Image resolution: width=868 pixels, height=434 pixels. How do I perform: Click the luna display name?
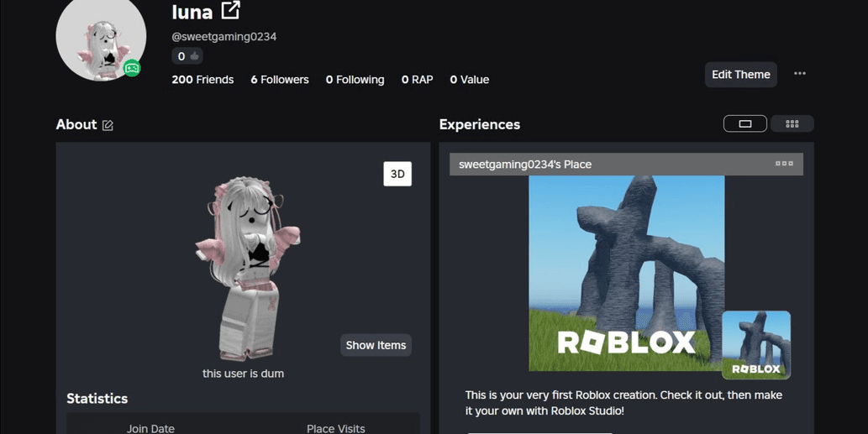tap(192, 12)
